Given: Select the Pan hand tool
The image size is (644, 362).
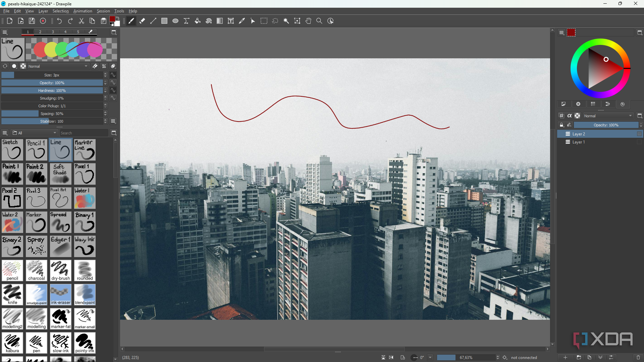Looking at the screenshot, I should click(308, 21).
